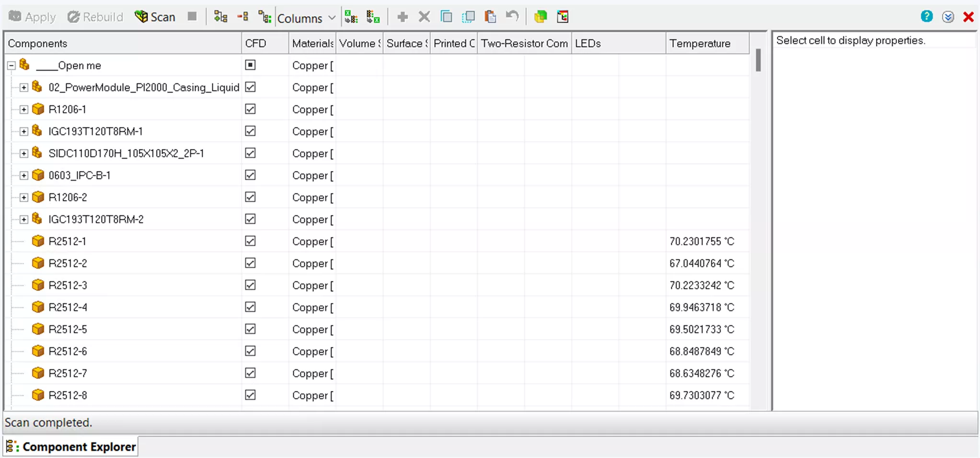Image resolution: width=980 pixels, height=458 pixels.
Task: Uncheck CFD for R1206-1
Action: pyautogui.click(x=250, y=109)
